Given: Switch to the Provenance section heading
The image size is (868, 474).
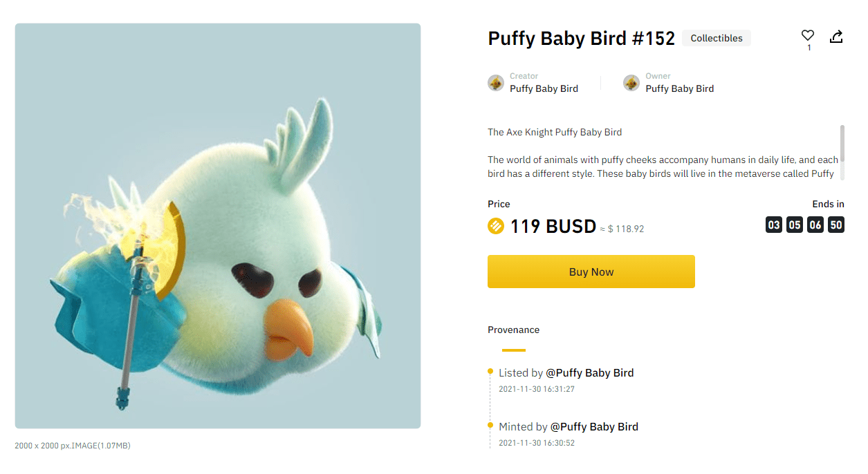Looking at the screenshot, I should pyautogui.click(x=513, y=330).
